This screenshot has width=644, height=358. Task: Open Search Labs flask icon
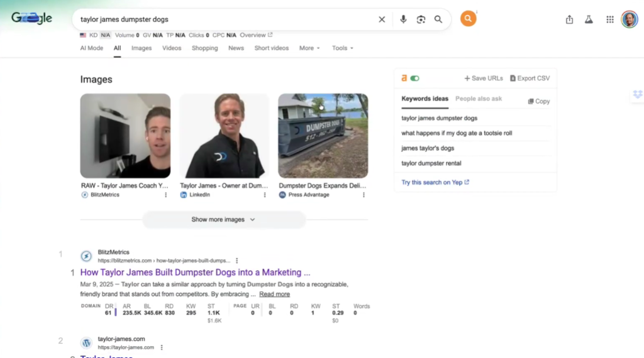pyautogui.click(x=589, y=19)
